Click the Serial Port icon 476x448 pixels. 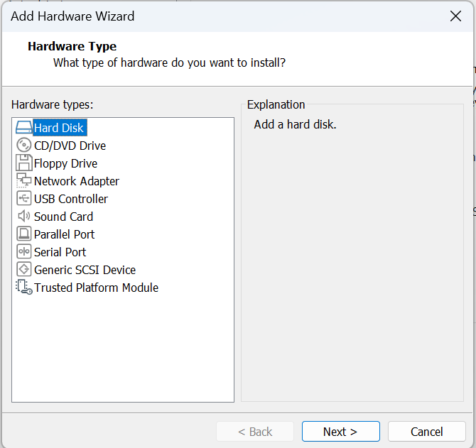click(x=23, y=252)
